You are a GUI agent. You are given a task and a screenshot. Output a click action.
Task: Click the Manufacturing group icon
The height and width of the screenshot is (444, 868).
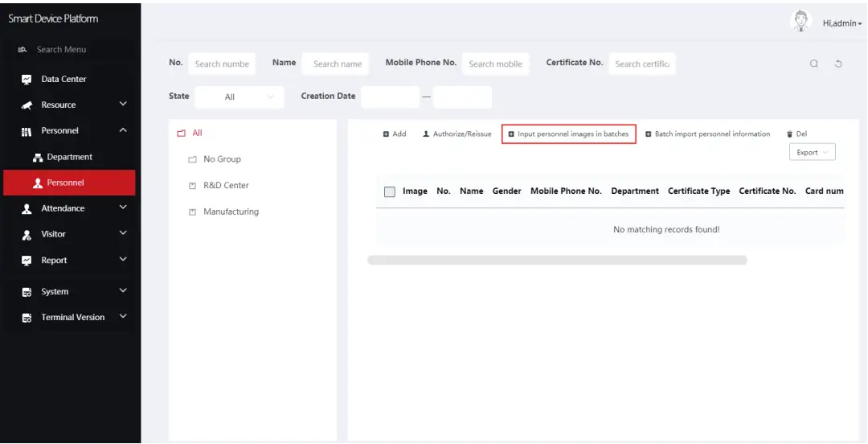pos(192,212)
